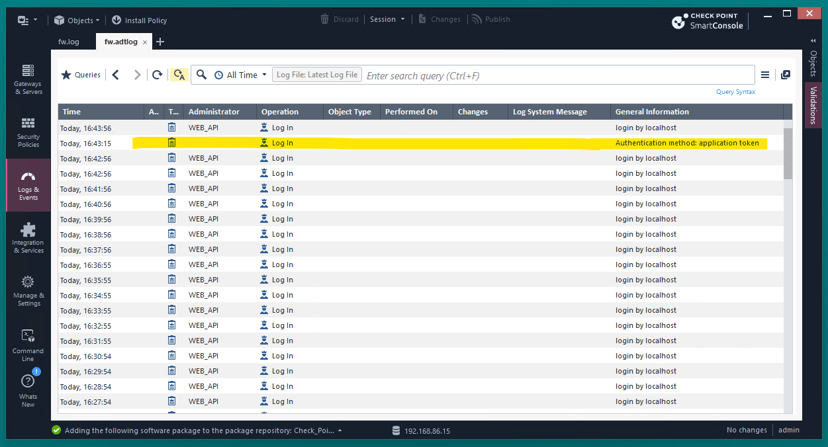Open Manage & Settings section
This screenshot has width=828, height=447.
point(28,291)
